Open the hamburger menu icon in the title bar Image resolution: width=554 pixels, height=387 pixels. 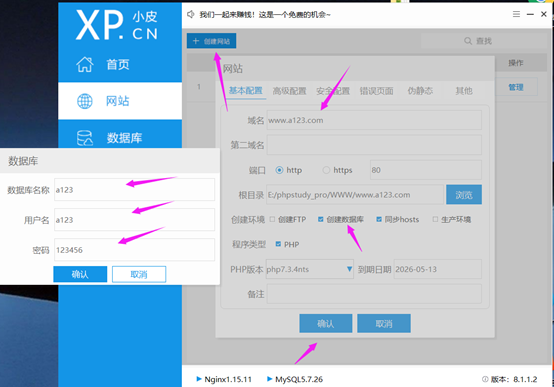516,14
